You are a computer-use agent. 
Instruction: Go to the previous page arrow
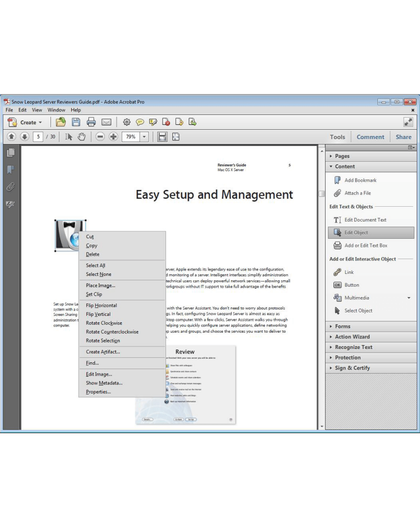[x=12, y=136]
